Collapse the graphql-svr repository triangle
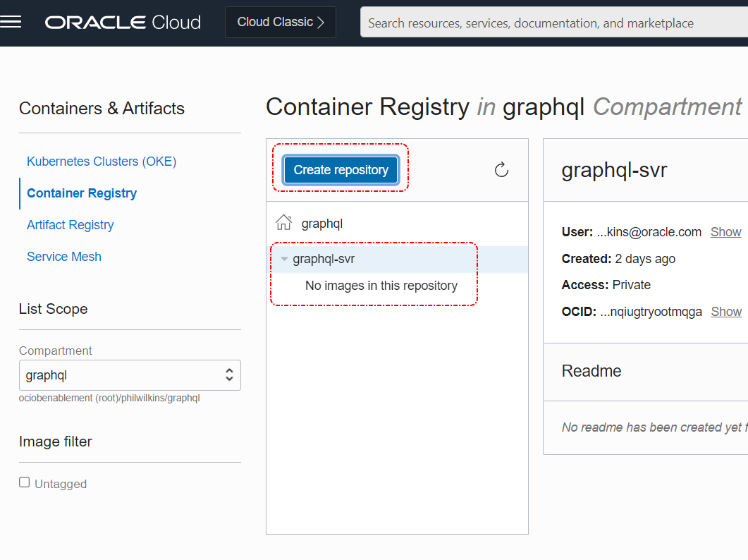Viewport: 748px width, 560px height. coord(284,260)
